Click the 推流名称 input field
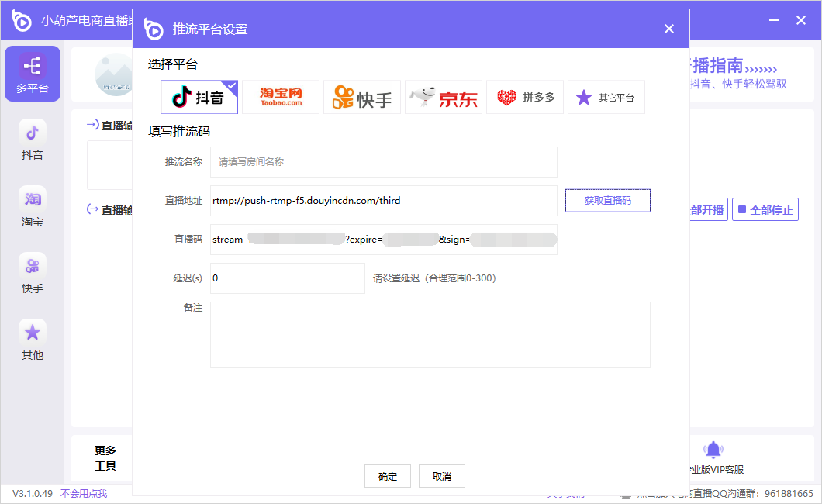This screenshot has width=822, height=504. 383,162
